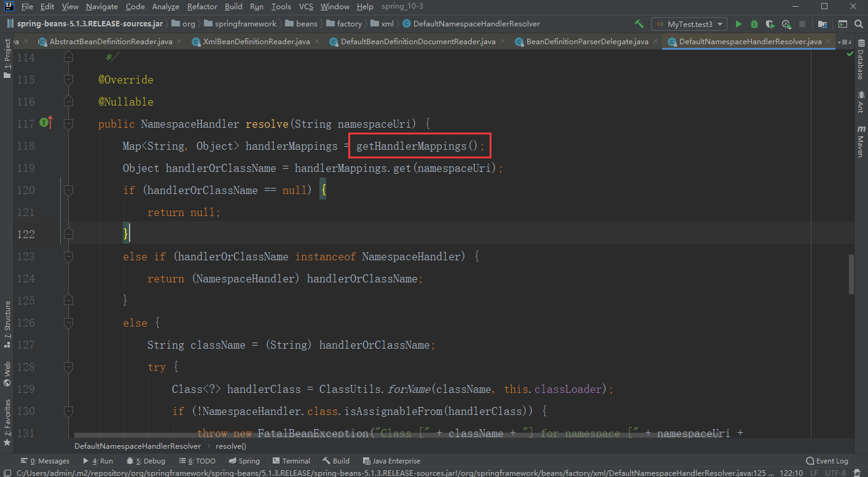Click the factory breadcrumb folder
The image size is (868, 477).
(x=343, y=24)
